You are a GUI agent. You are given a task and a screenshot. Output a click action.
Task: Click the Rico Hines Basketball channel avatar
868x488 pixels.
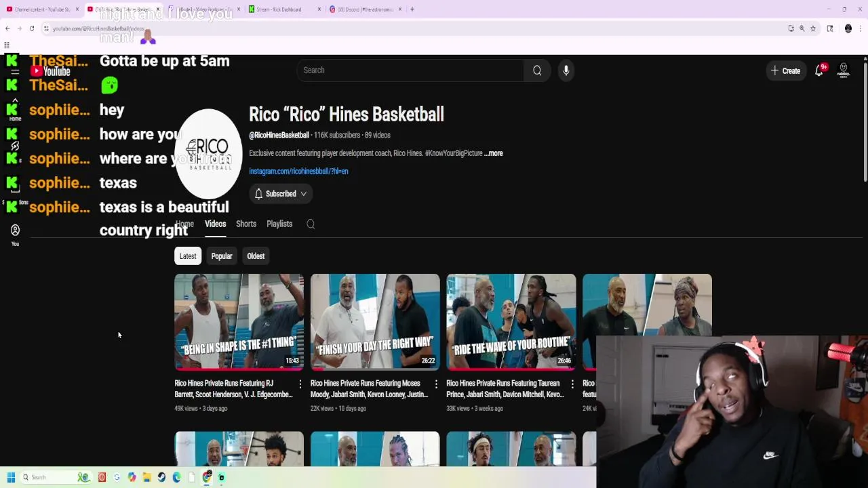tap(208, 154)
